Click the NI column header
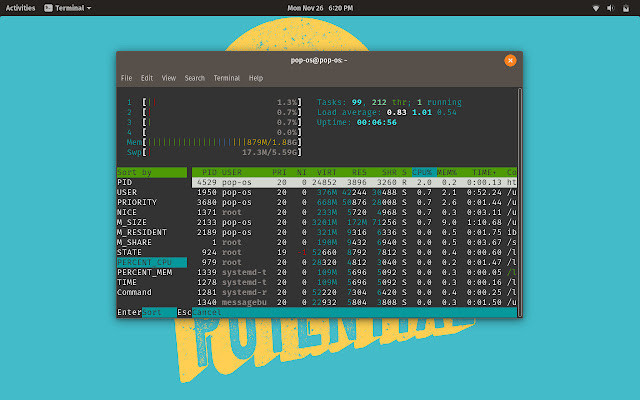The width and height of the screenshot is (640, 400). click(x=302, y=172)
